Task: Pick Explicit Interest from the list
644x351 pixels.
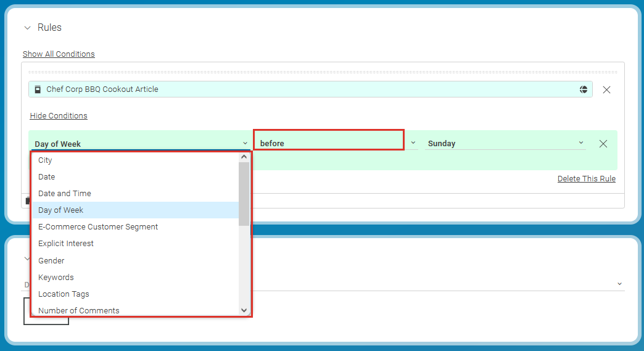Action: click(136, 244)
